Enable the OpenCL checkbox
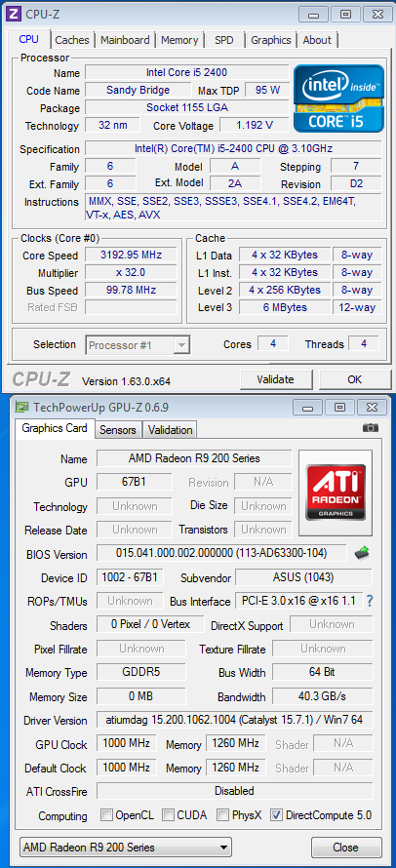 click(x=107, y=815)
